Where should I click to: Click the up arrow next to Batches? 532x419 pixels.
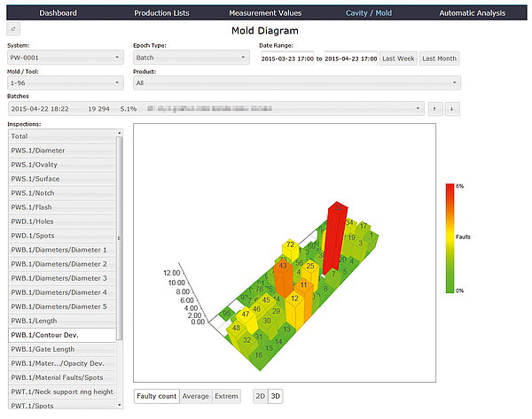pos(435,109)
